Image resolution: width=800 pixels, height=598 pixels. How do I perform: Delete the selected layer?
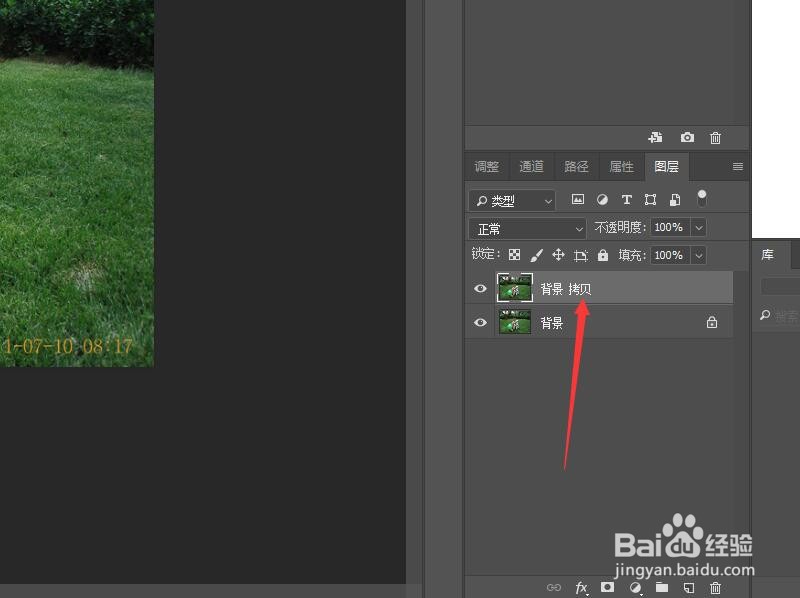pos(716,588)
